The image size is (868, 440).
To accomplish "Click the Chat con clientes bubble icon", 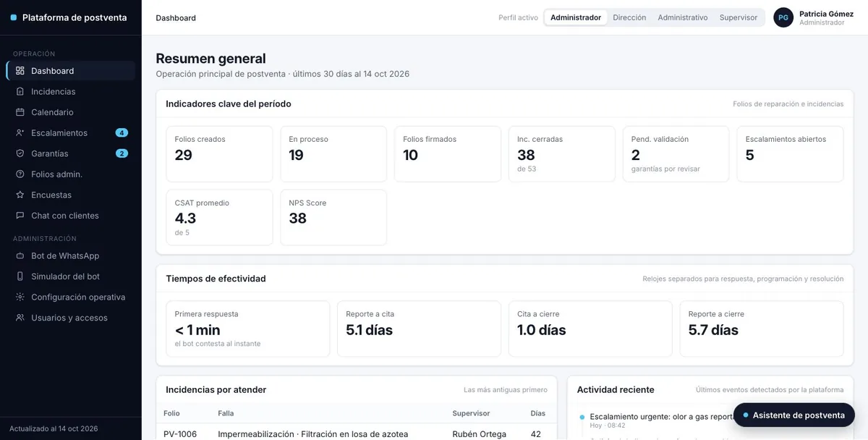I will click(x=20, y=216).
